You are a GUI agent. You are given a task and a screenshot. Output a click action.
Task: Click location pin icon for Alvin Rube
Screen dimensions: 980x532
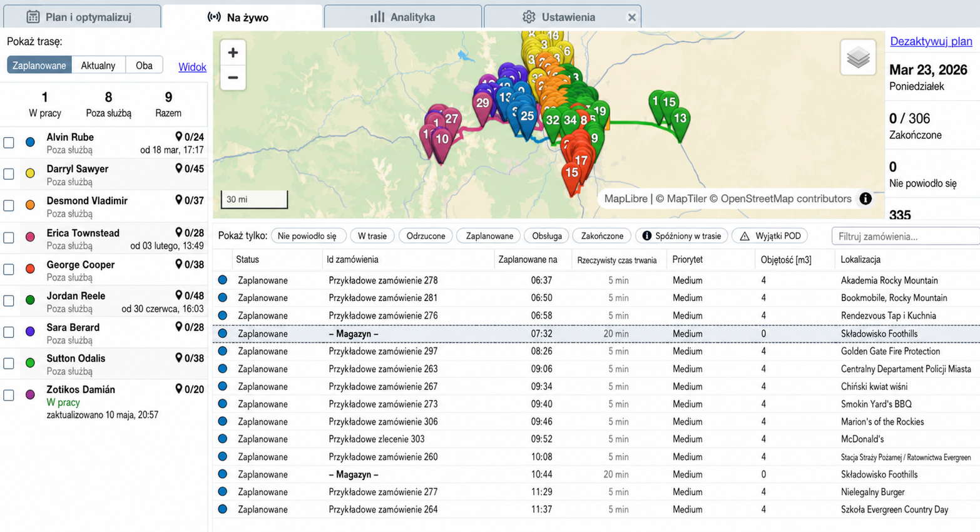tap(178, 136)
